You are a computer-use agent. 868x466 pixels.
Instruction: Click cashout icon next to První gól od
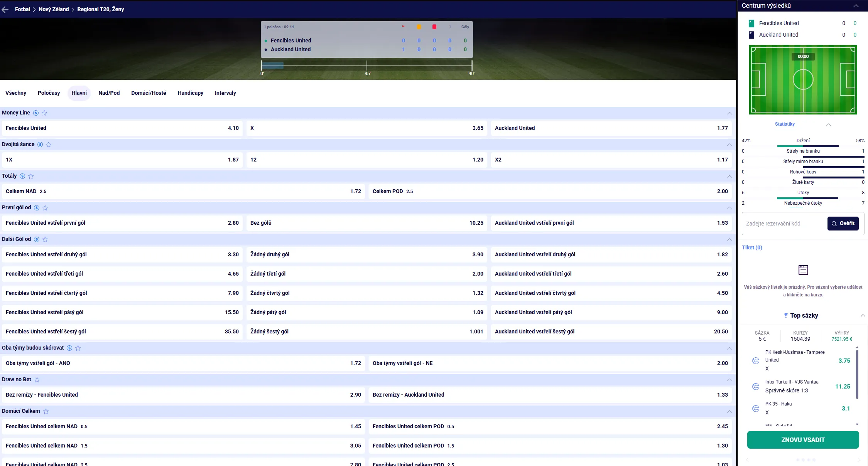[x=37, y=208]
